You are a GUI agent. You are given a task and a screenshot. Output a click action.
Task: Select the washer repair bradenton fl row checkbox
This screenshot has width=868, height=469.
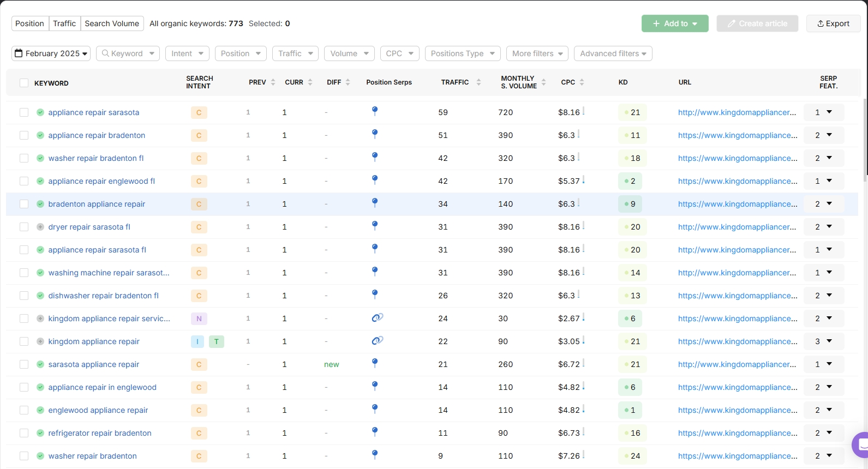point(24,158)
